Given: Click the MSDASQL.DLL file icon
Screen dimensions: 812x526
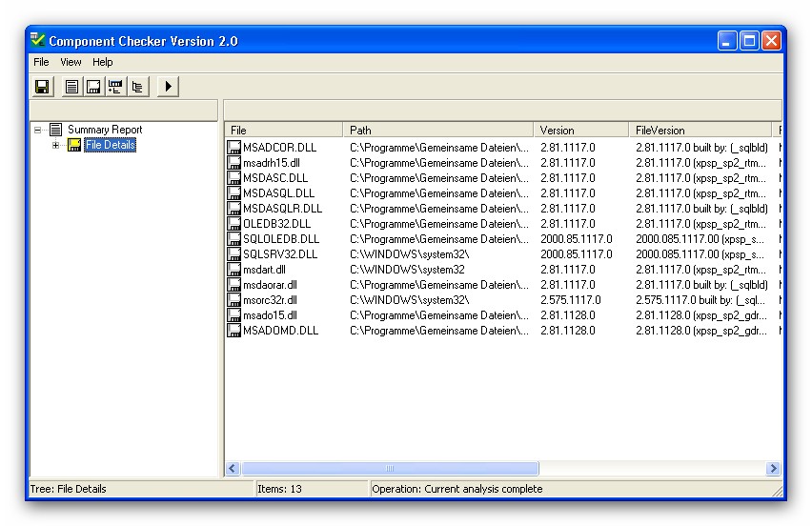Looking at the screenshot, I should 234,193.
